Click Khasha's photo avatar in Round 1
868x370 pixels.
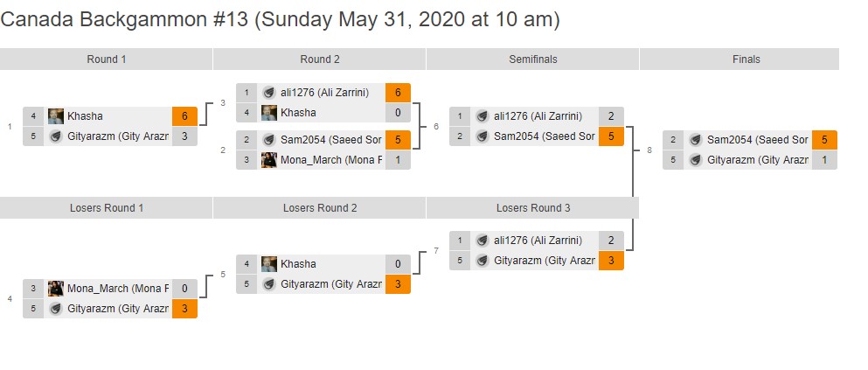pos(56,116)
